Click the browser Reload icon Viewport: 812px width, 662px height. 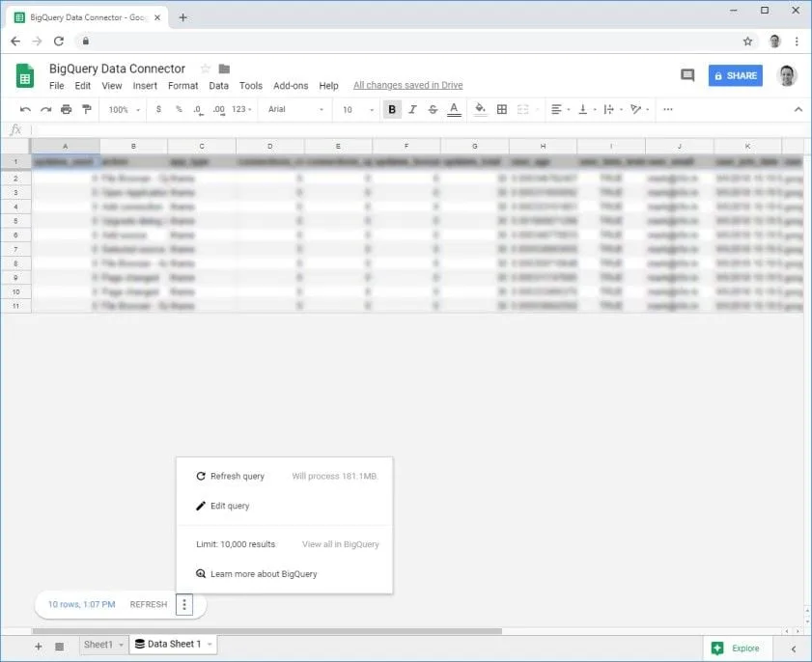coord(59,41)
